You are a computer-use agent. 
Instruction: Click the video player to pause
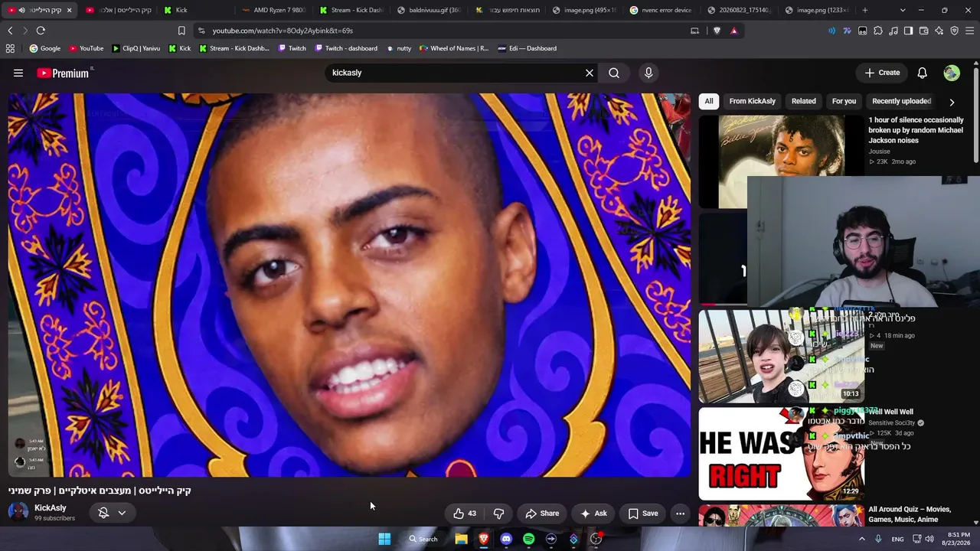coord(349,285)
